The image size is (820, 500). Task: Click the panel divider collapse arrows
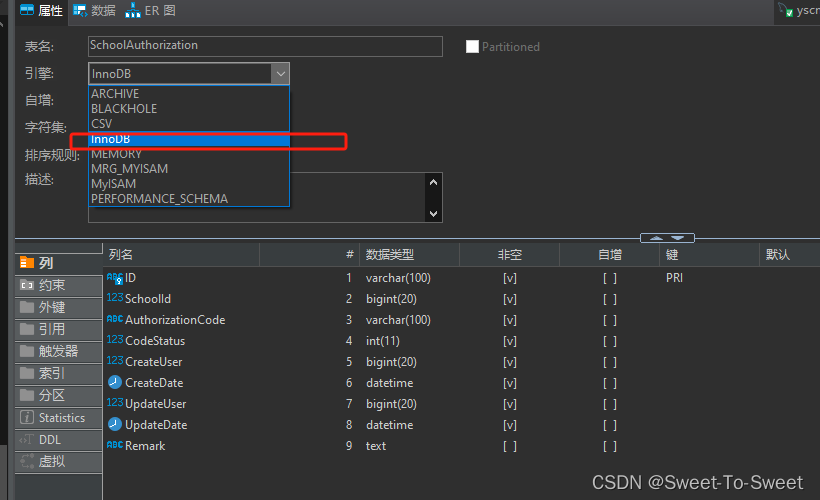(667, 238)
